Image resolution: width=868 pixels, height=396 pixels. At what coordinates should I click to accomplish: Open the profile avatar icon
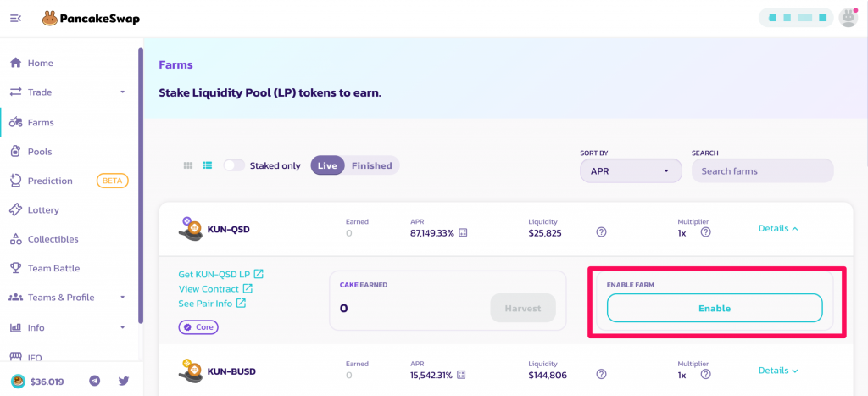[848, 18]
